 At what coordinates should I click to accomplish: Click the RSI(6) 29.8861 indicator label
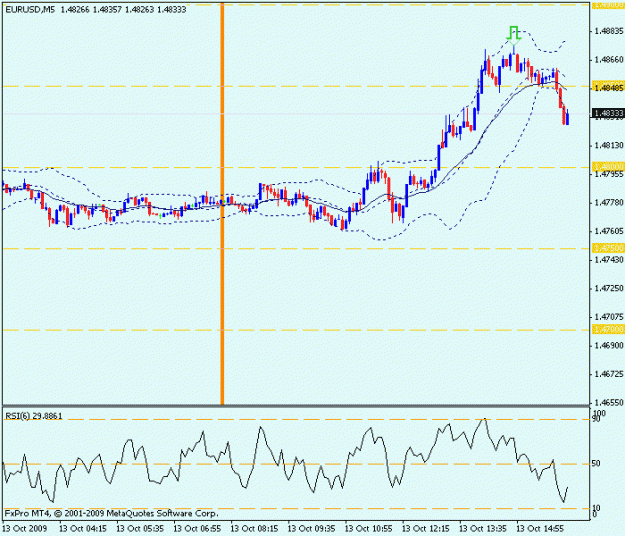point(33,416)
